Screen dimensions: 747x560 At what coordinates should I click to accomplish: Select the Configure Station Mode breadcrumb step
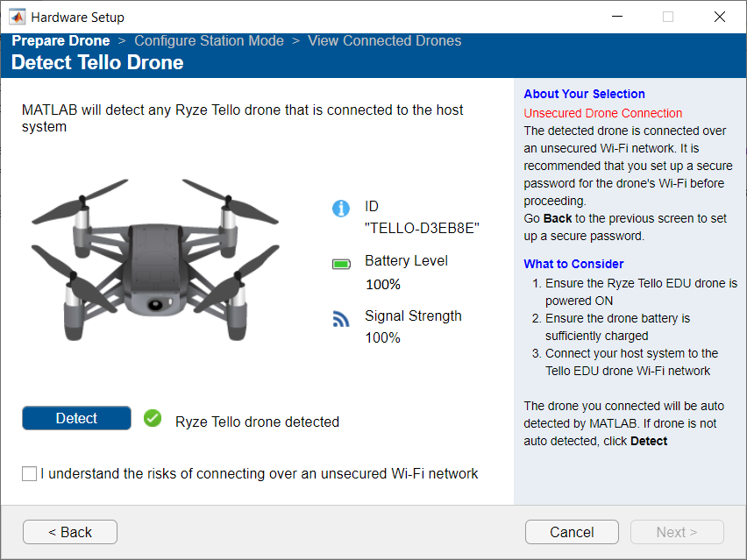click(x=209, y=41)
